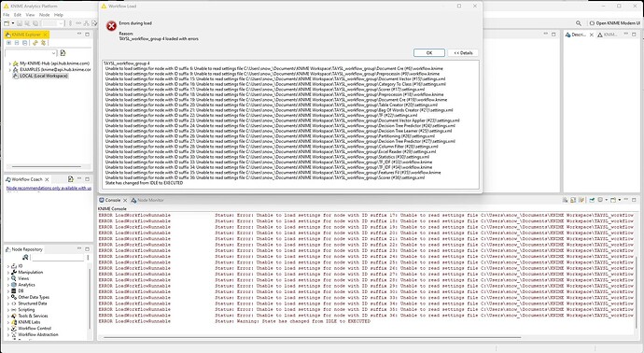Expand the Analytics category in Node Repository
The height and width of the screenshot is (353, 644).
[8, 285]
